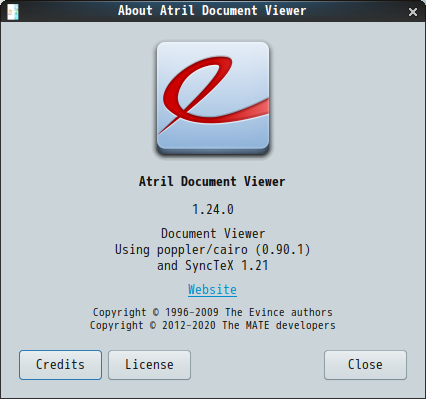This screenshot has width=426, height=399.
Task: Select the version number 1.24.0
Action: tap(213, 210)
